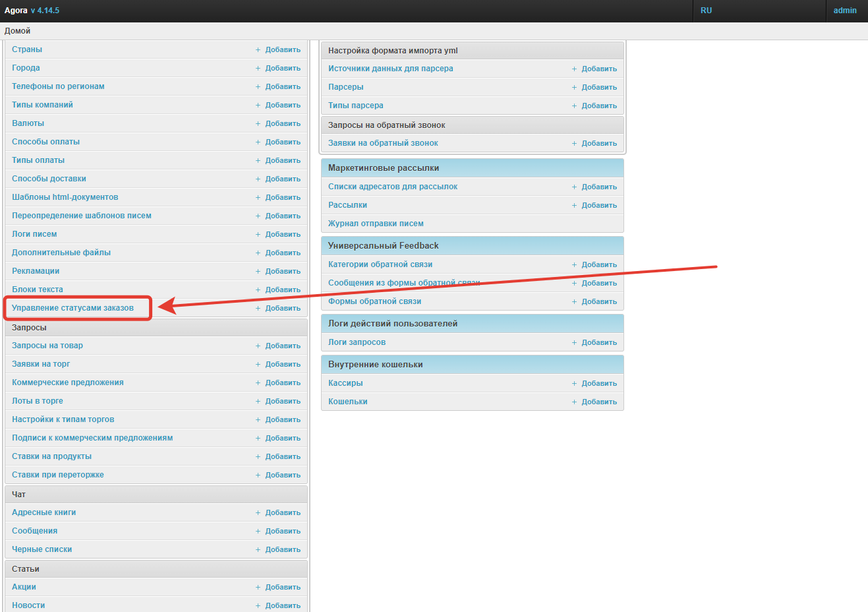Click the plus icon in the Кошельки row

point(574,402)
